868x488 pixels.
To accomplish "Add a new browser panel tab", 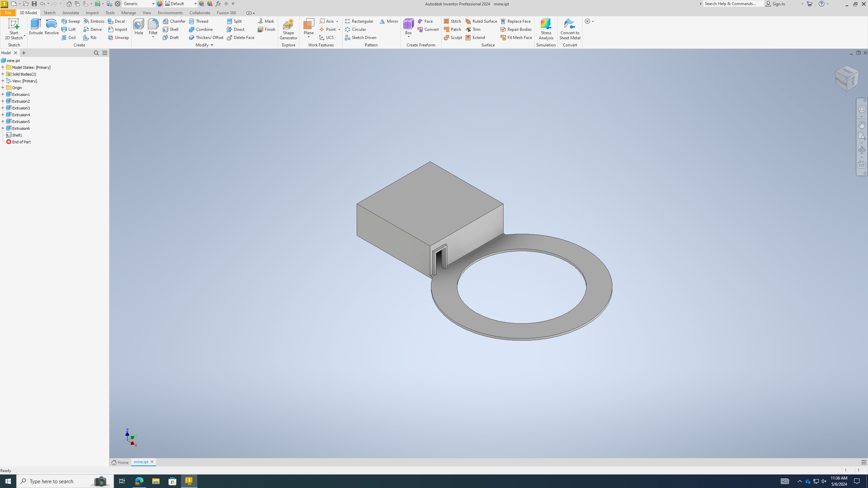I will click(24, 53).
